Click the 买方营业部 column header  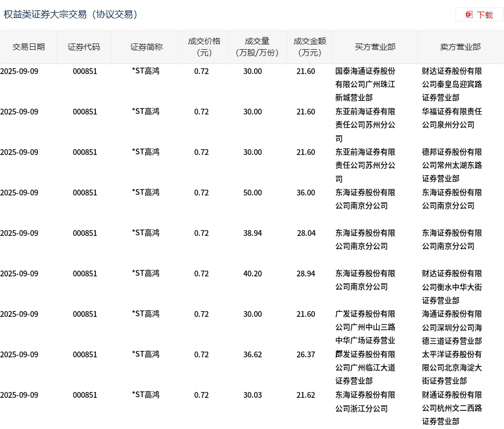point(375,47)
